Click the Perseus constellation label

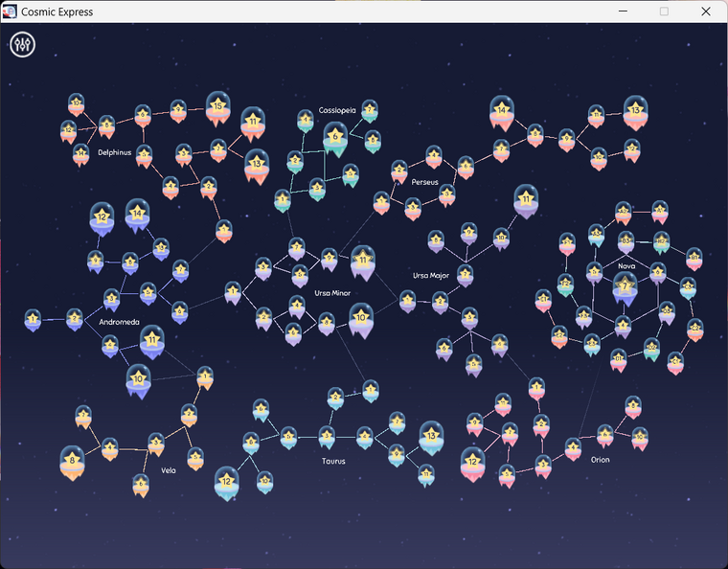[x=424, y=182]
